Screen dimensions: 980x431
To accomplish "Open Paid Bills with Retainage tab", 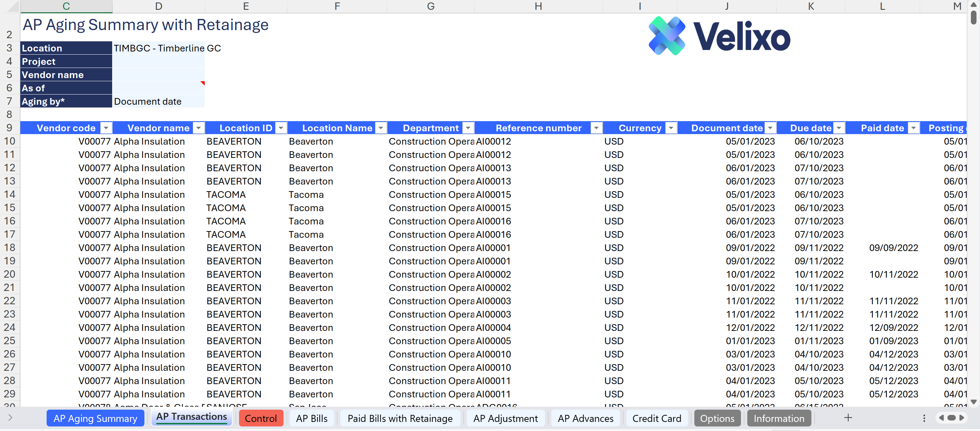I will click(400, 418).
